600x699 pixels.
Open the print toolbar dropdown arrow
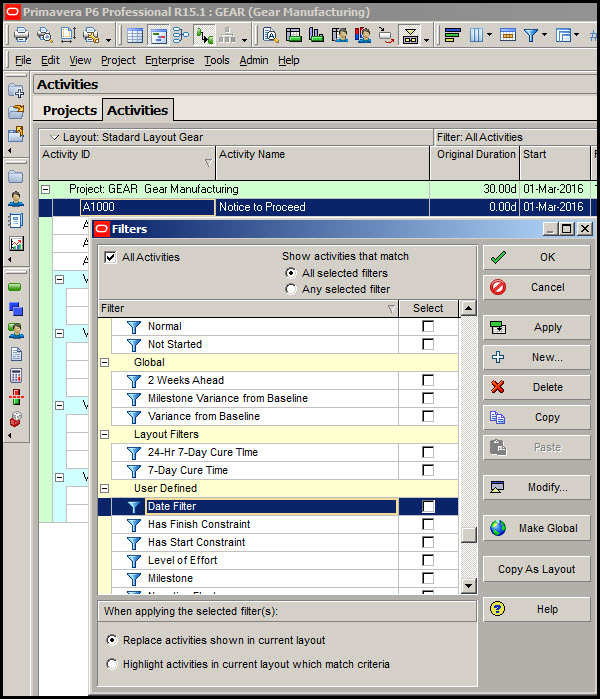tap(108, 40)
